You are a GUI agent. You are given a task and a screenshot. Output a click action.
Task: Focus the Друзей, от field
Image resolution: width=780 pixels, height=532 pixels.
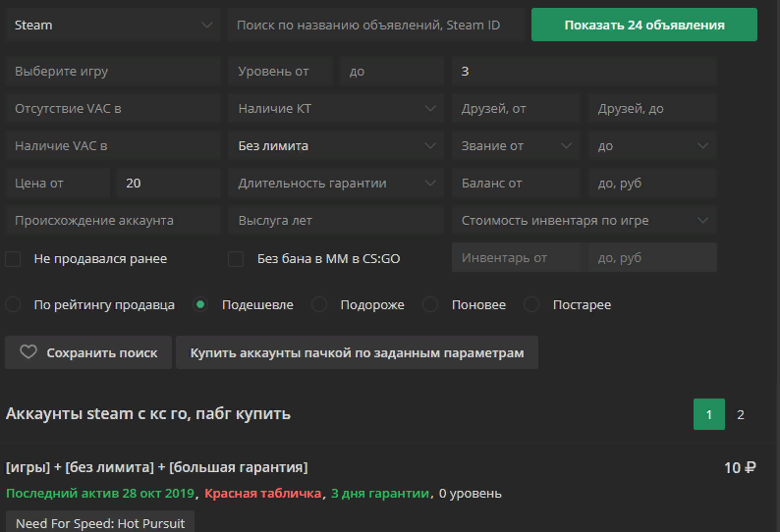click(516, 108)
